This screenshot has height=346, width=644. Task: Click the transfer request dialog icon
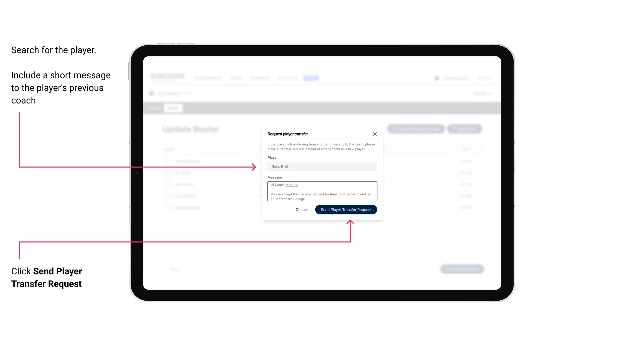[x=375, y=134]
